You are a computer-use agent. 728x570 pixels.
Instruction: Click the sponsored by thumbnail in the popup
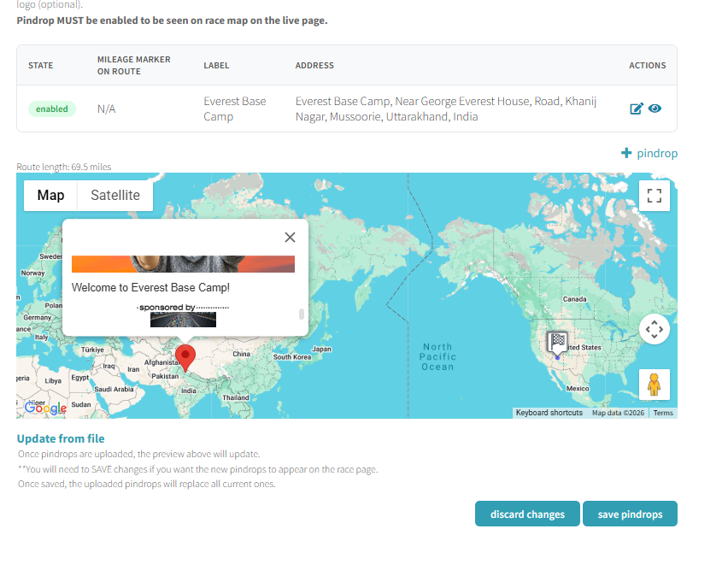point(182,320)
